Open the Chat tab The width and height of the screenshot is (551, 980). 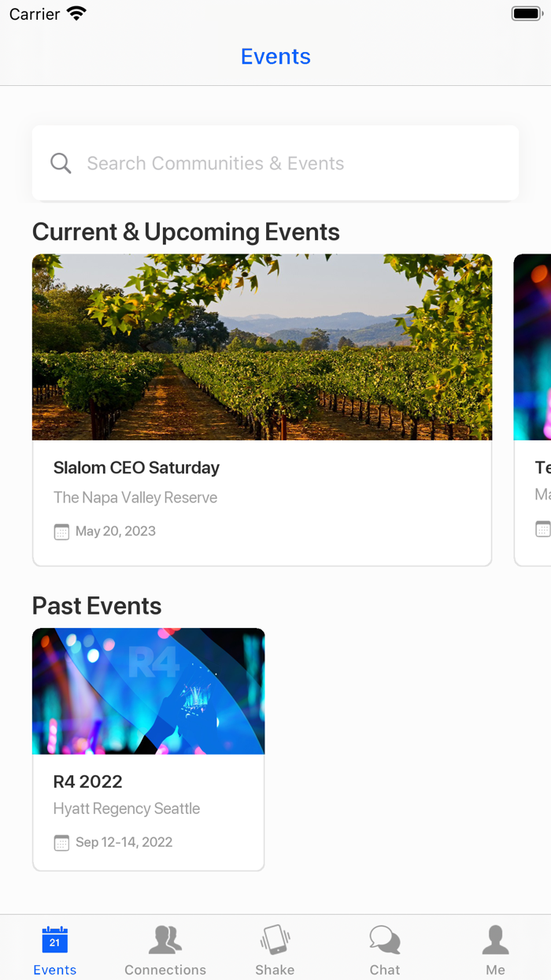point(384,948)
